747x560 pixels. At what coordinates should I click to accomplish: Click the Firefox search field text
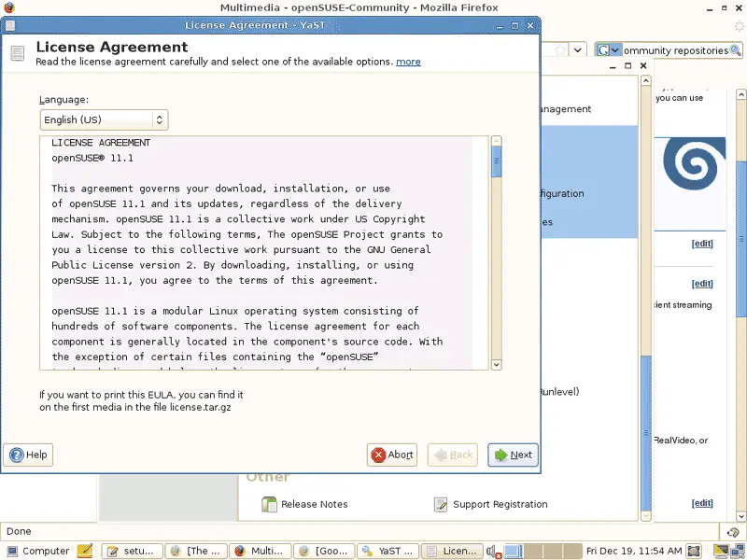point(675,50)
